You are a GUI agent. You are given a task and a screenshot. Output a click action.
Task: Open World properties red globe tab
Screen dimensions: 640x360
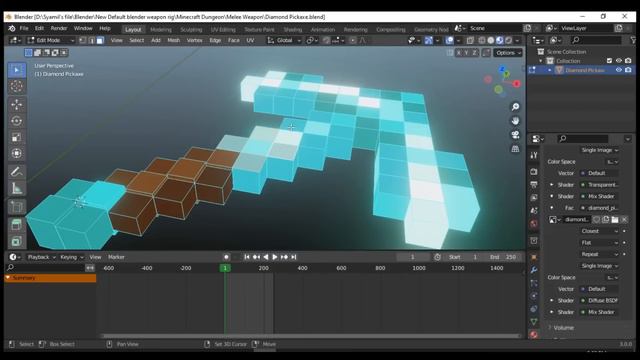[x=534, y=224]
